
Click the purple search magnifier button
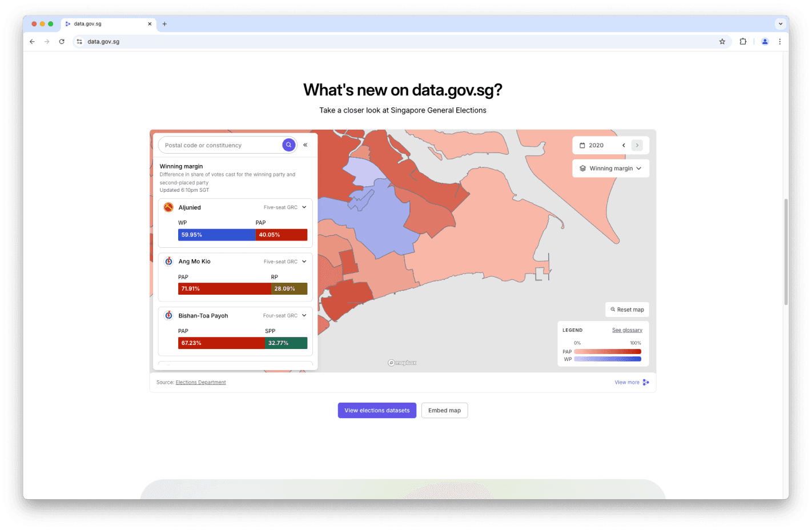288,145
